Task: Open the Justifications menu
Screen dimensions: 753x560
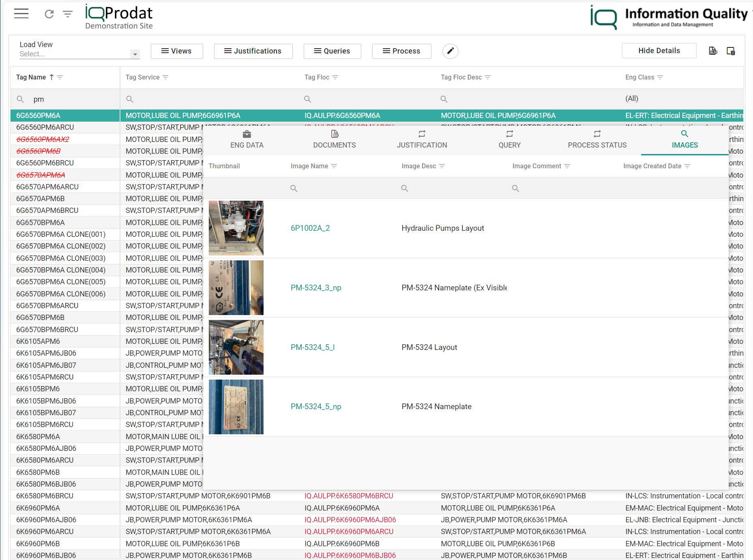Action: point(253,51)
